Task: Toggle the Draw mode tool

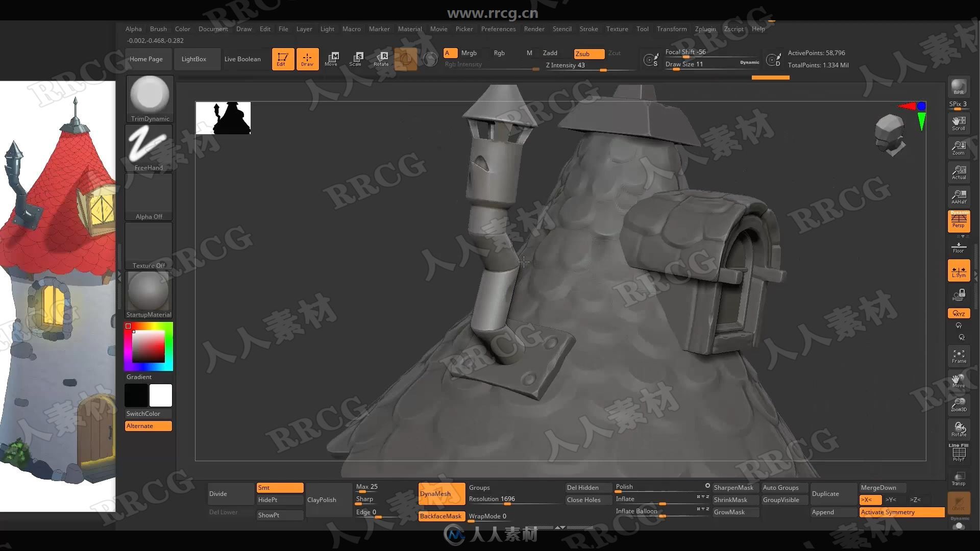Action: pyautogui.click(x=306, y=59)
